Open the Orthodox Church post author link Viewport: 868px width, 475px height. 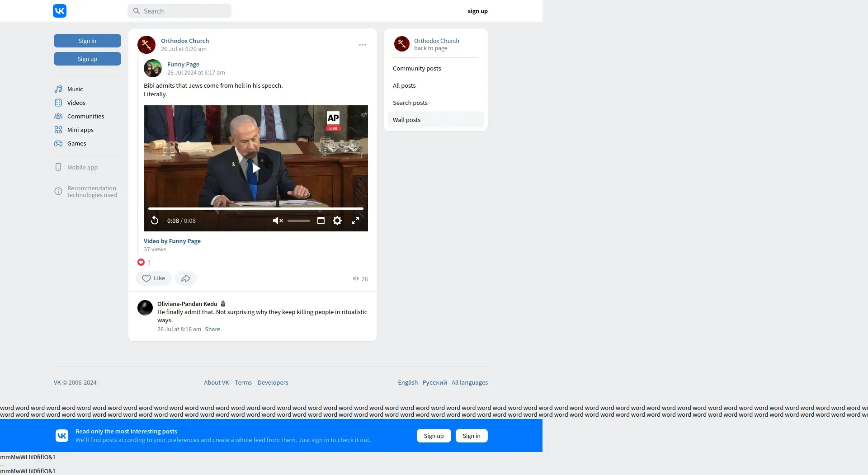(x=185, y=41)
